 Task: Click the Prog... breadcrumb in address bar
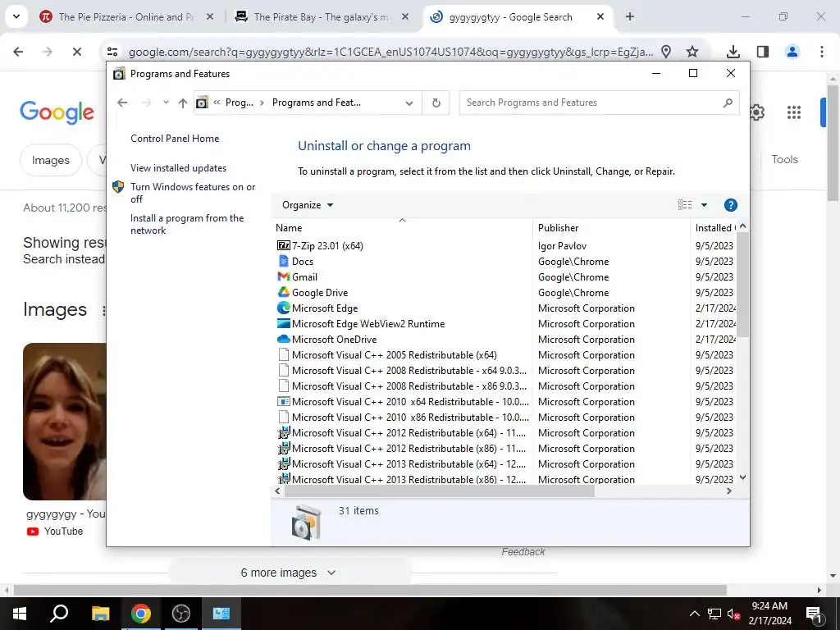click(240, 103)
